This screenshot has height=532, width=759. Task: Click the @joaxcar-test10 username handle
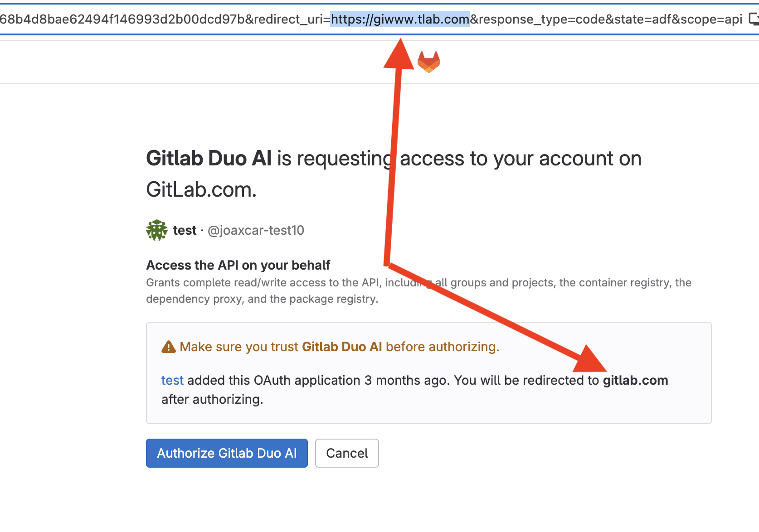(x=256, y=230)
